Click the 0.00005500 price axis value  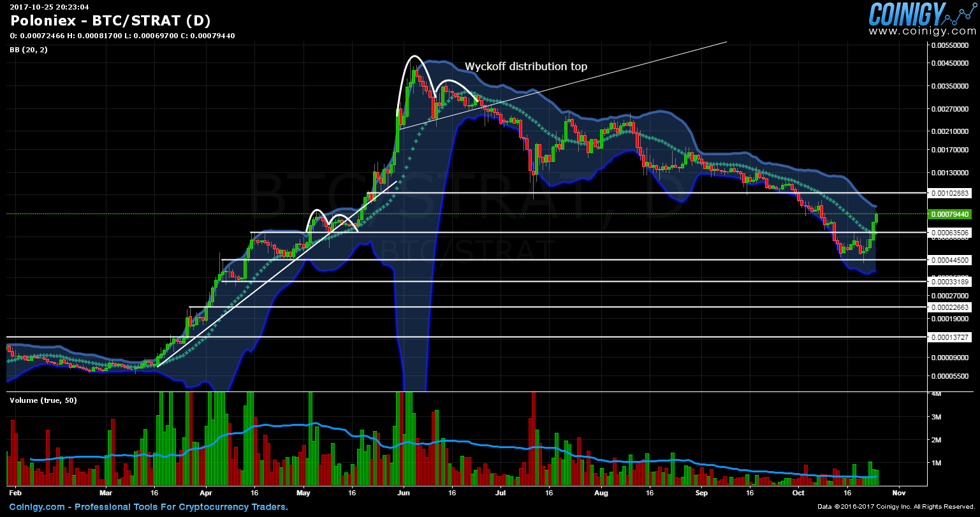point(950,376)
